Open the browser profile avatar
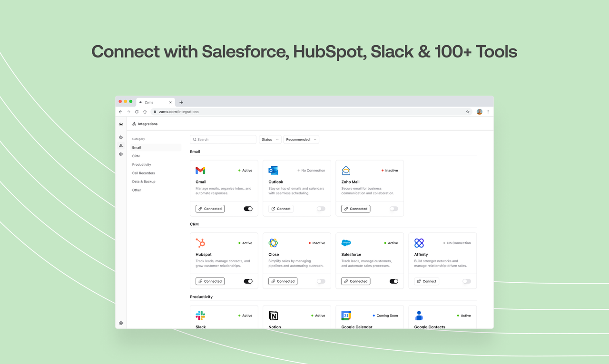Viewport: 609px width, 364px height. coord(480,112)
